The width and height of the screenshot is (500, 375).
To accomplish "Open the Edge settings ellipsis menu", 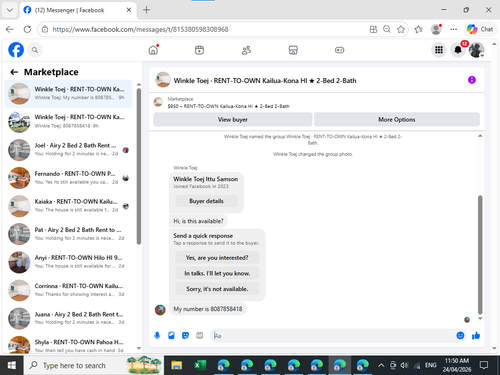I will [453, 29].
